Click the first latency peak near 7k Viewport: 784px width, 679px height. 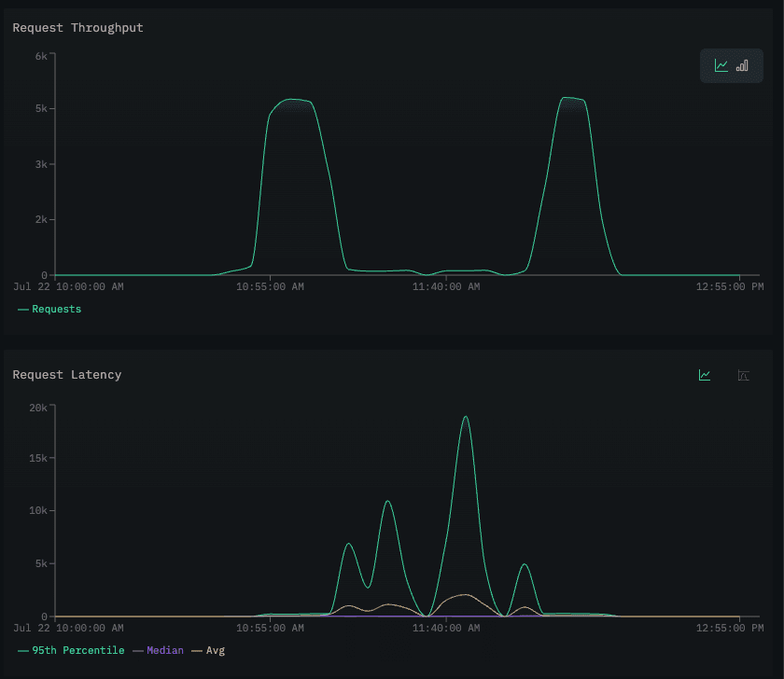(348, 544)
